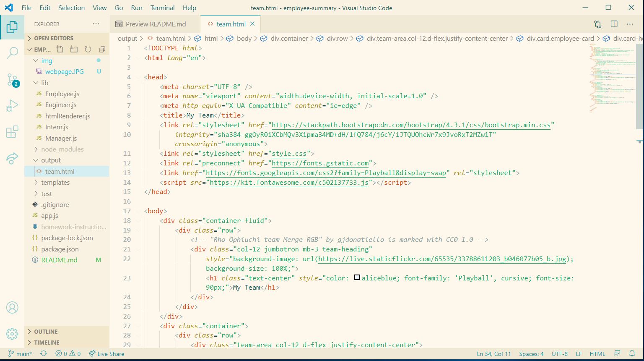Expand the OPEN EDITORS section
This screenshot has height=361, width=644.
[67, 38]
